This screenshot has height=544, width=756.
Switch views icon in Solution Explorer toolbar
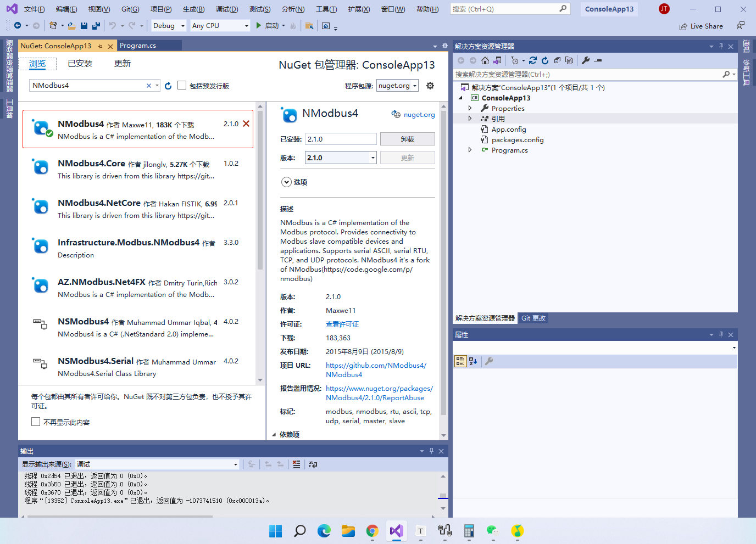point(497,60)
